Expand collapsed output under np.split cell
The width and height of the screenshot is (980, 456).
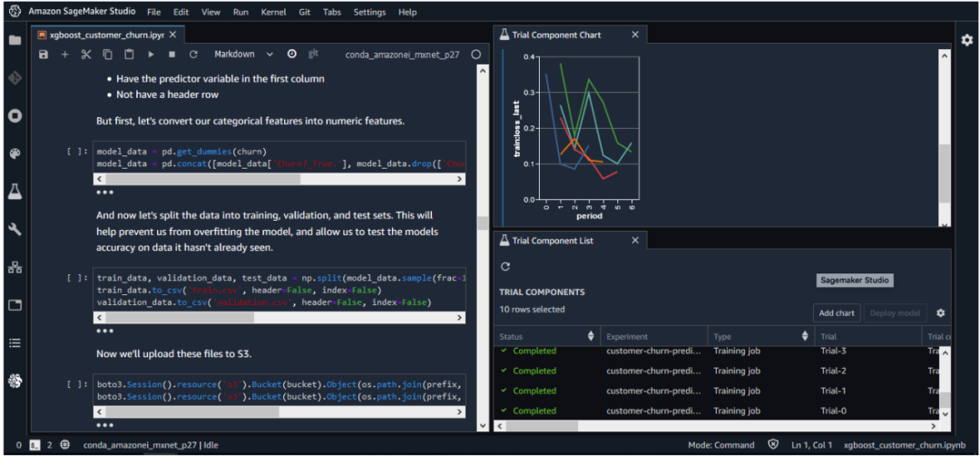pos(104,331)
